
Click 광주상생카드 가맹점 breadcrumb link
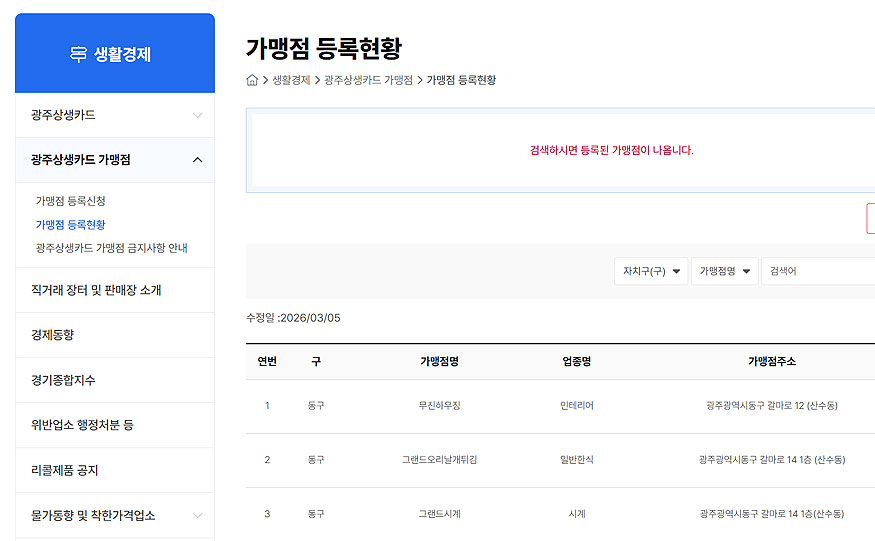[x=368, y=80]
